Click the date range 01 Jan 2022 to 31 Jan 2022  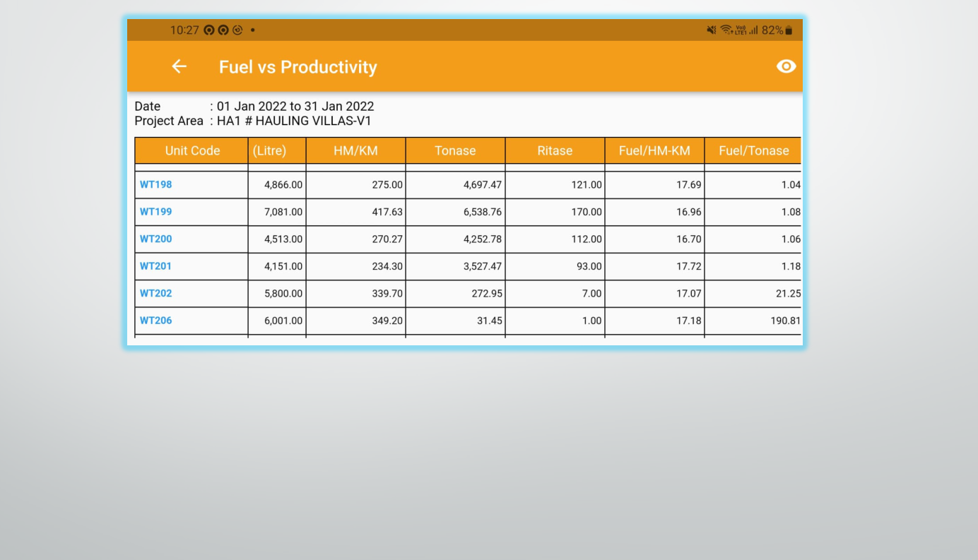coord(295,107)
